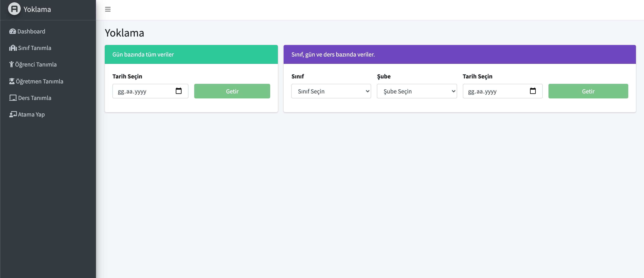This screenshot has height=278, width=644.
Task: Open calendar picker in green card
Action: click(x=178, y=91)
